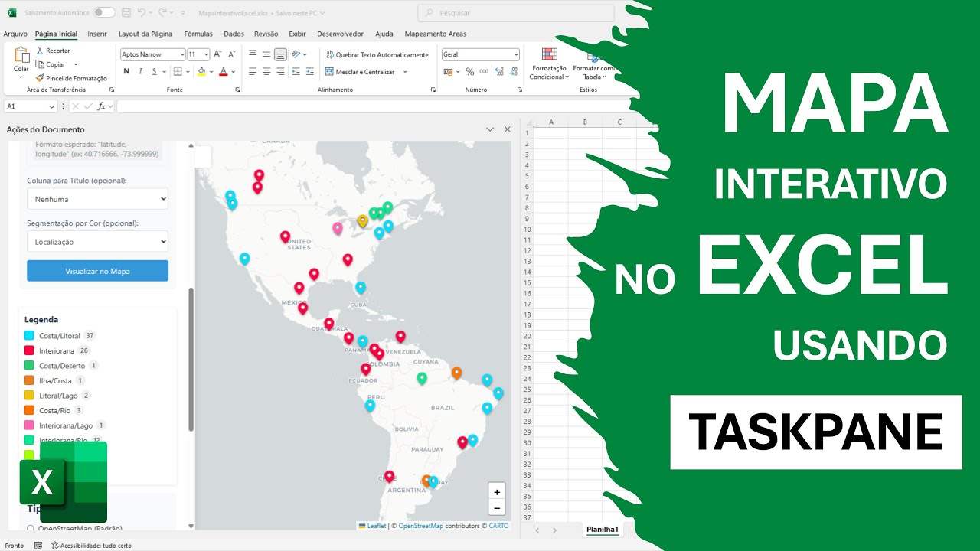
Task: Open the font name Aptos Narrow dropdown
Action: 181,54
